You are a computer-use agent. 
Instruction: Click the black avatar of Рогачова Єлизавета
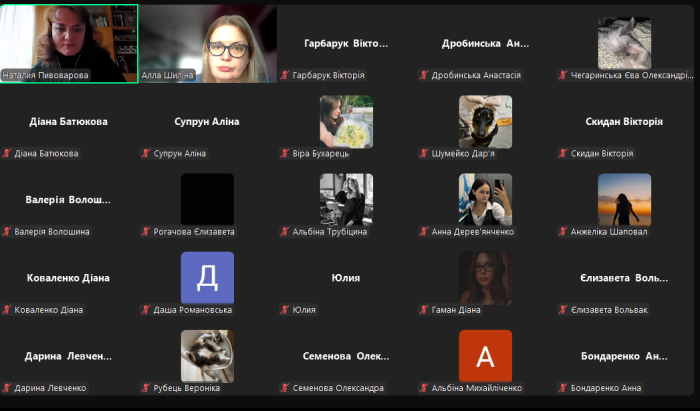click(x=207, y=199)
